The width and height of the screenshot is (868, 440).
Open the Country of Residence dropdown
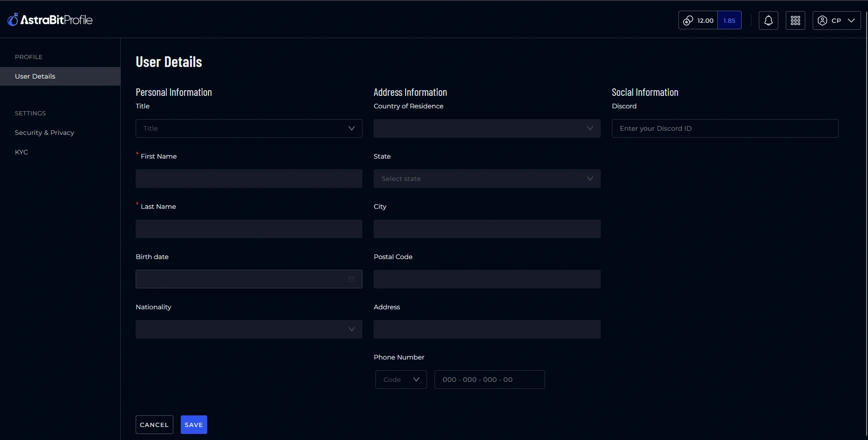point(487,128)
